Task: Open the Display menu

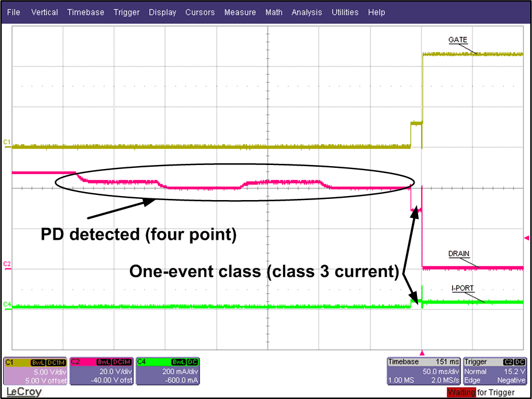Action: coord(162,12)
